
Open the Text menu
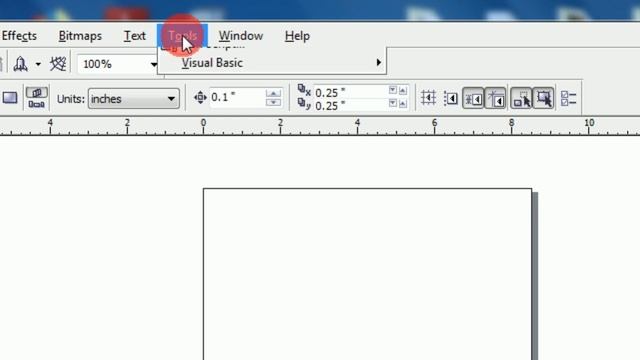[135, 36]
